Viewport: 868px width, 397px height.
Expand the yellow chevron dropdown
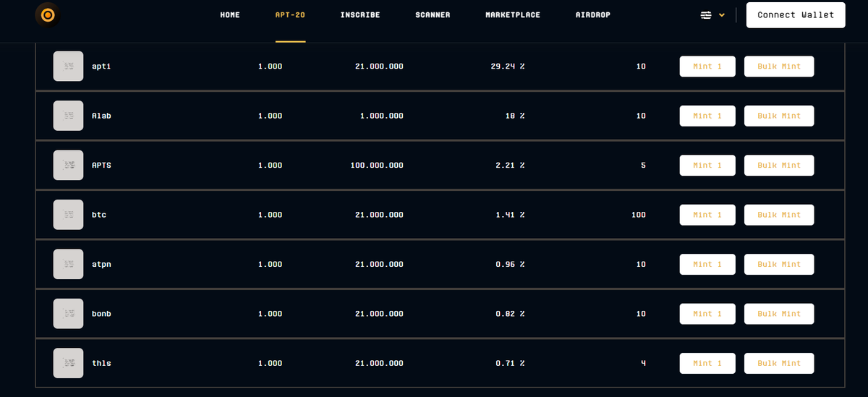pyautogui.click(x=721, y=15)
